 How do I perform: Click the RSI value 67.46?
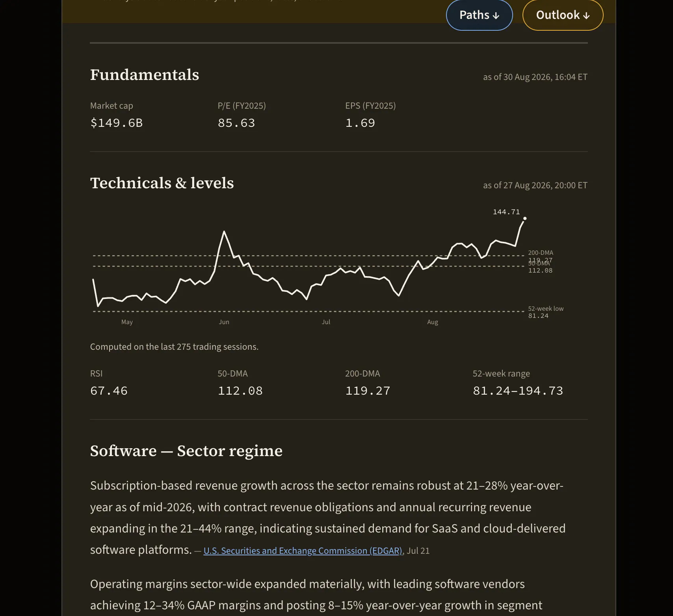click(109, 391)
